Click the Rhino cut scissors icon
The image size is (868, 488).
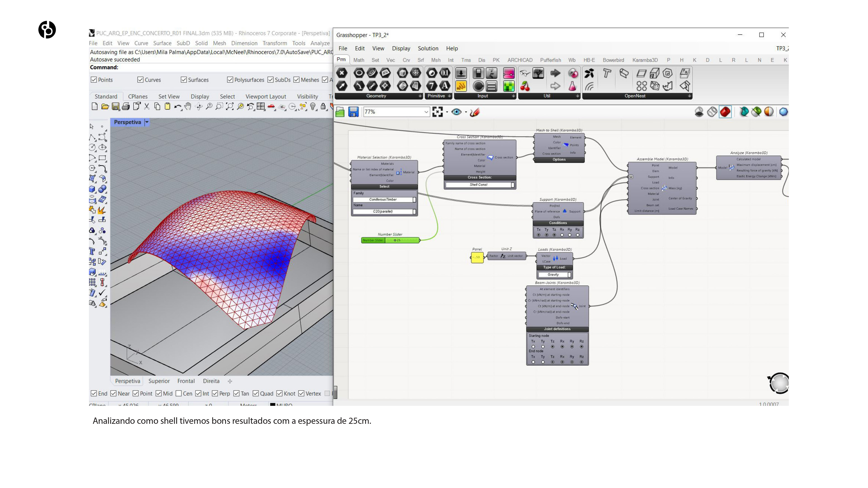146,107
